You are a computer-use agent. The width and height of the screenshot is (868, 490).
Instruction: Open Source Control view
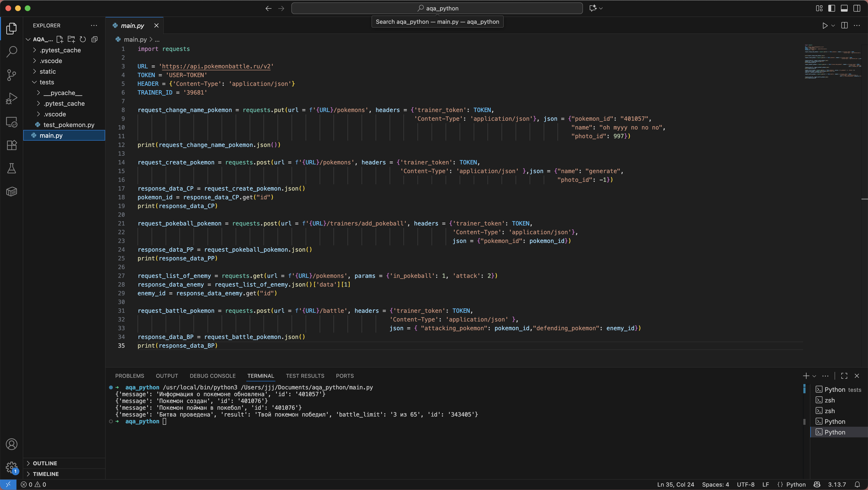coord(11,75)
